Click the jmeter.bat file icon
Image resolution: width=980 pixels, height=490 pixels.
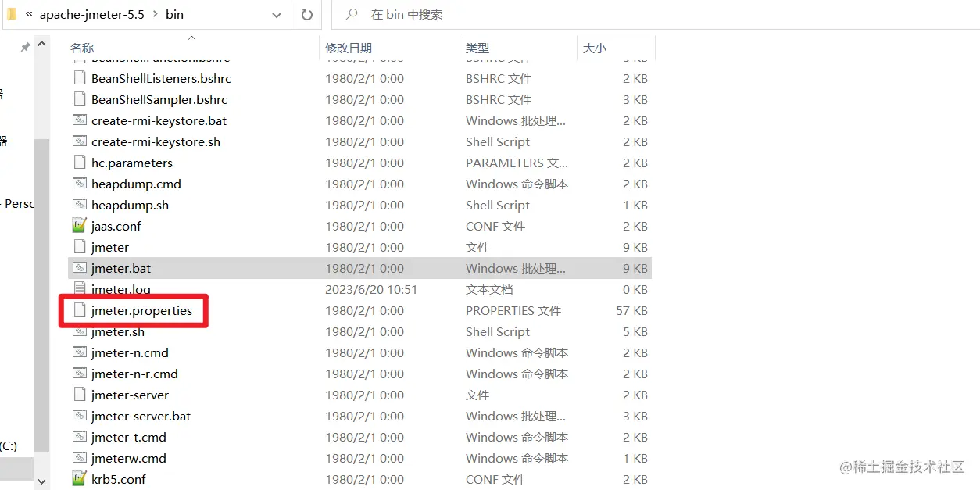[78, 268]
